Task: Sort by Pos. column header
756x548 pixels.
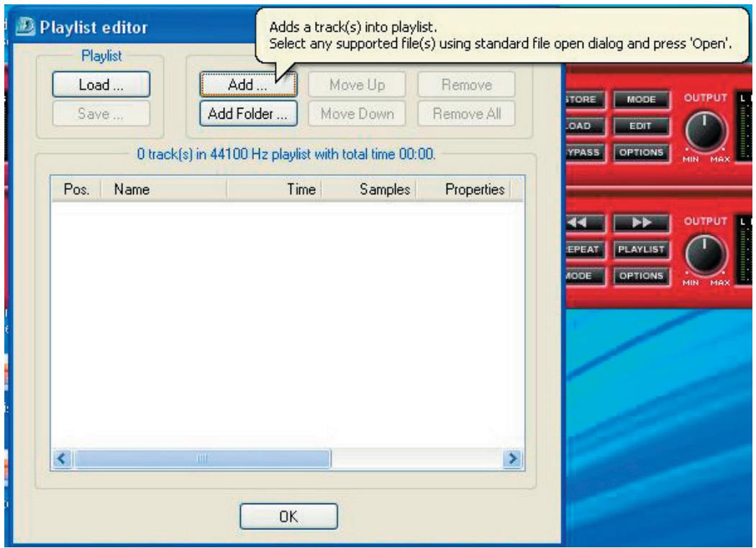Action: tap(76, 189)
